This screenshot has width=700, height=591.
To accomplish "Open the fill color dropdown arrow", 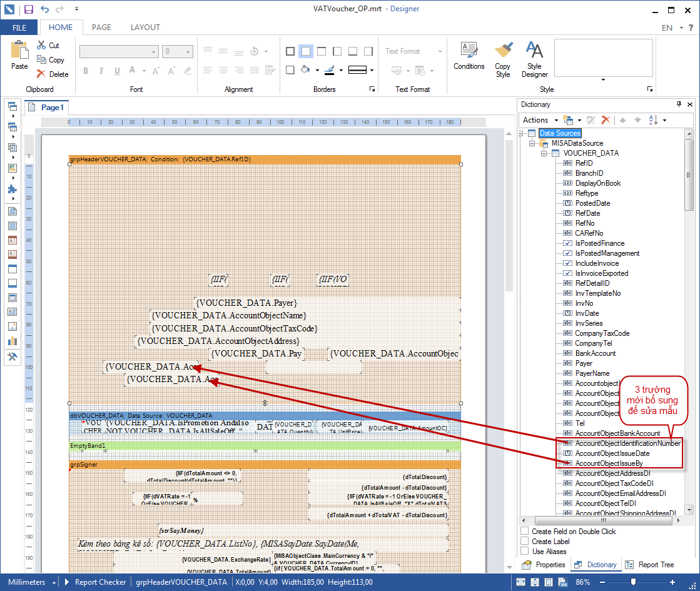I will 317,70.
